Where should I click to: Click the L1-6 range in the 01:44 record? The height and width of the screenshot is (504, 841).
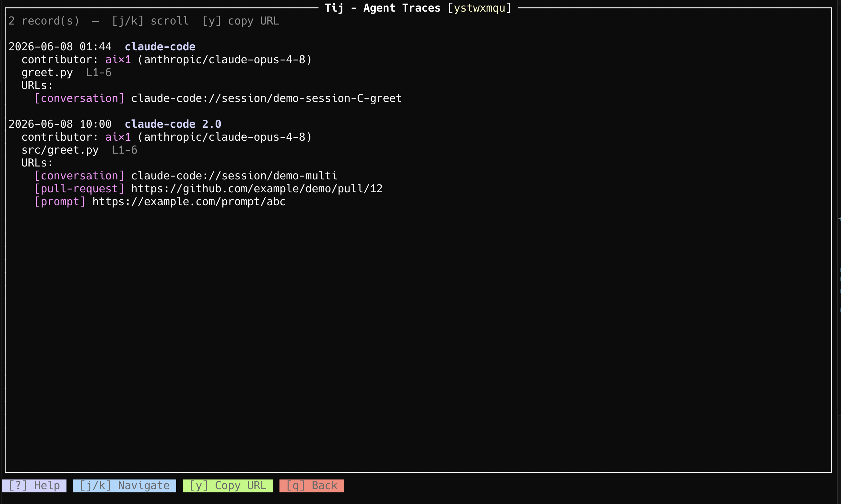(x=99, y=73)
